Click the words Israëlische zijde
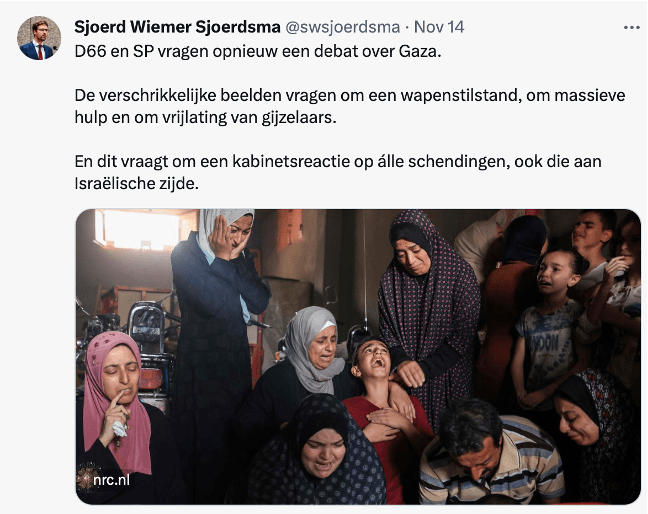 pos(137,183)
